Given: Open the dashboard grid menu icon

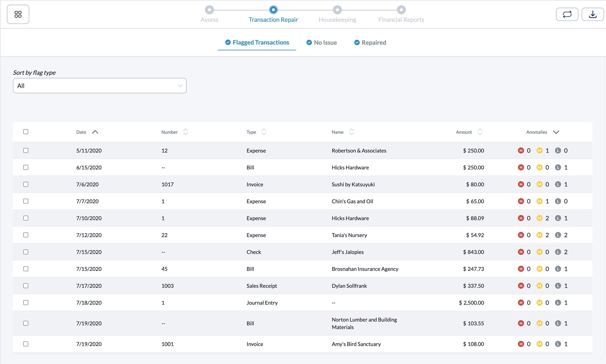Looking at the screenshot, I should (18, 14).
